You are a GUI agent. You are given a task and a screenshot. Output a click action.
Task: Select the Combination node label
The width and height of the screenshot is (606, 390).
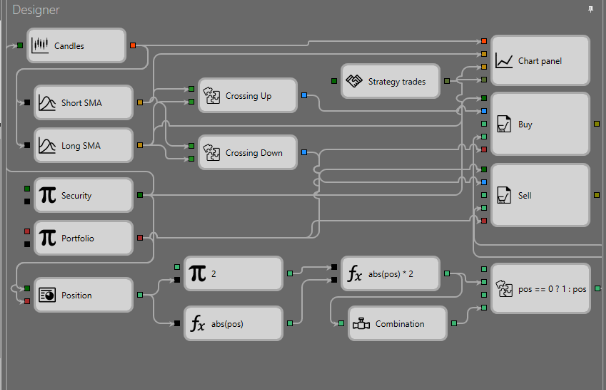pos(400,324)
